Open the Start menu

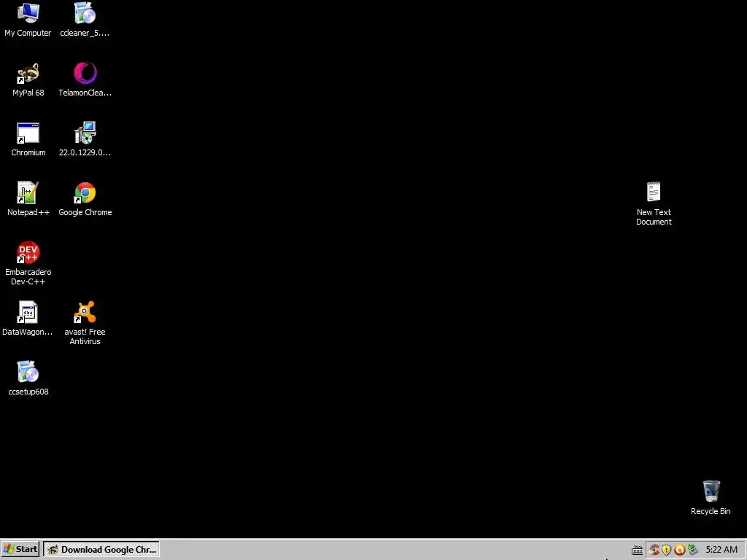tap(20, 549)
